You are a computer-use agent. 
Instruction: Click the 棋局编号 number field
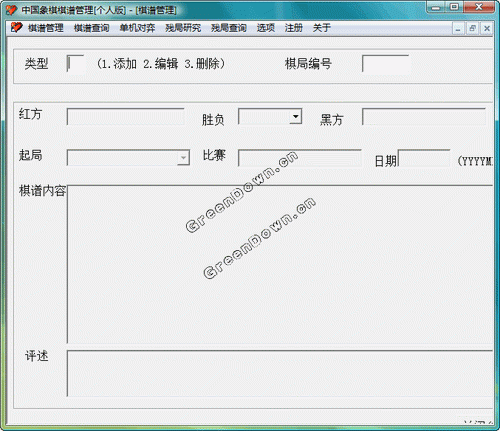pyautogui.click(x=386, y=64)
